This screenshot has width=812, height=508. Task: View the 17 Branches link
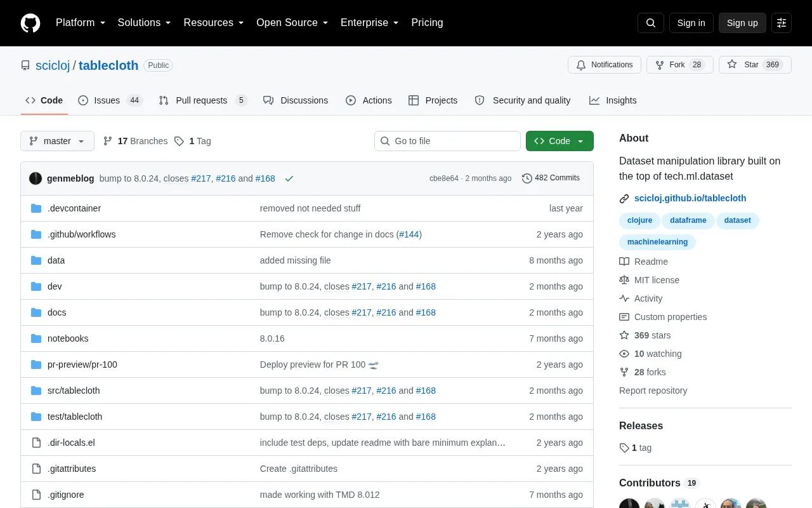pos(135,141)
